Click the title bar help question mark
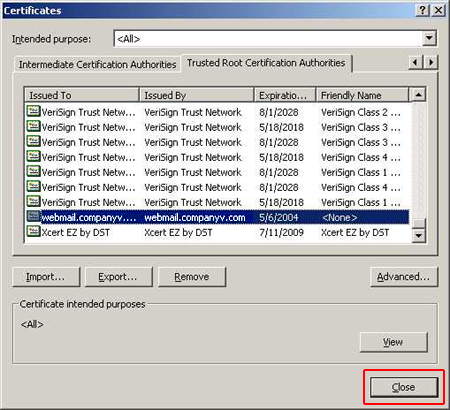The height and width of the screenshot is (410, 450). [x=422, y=10]
